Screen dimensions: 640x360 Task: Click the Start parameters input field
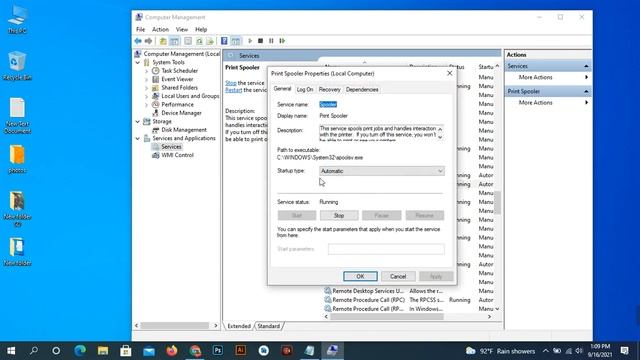(386, 249)
